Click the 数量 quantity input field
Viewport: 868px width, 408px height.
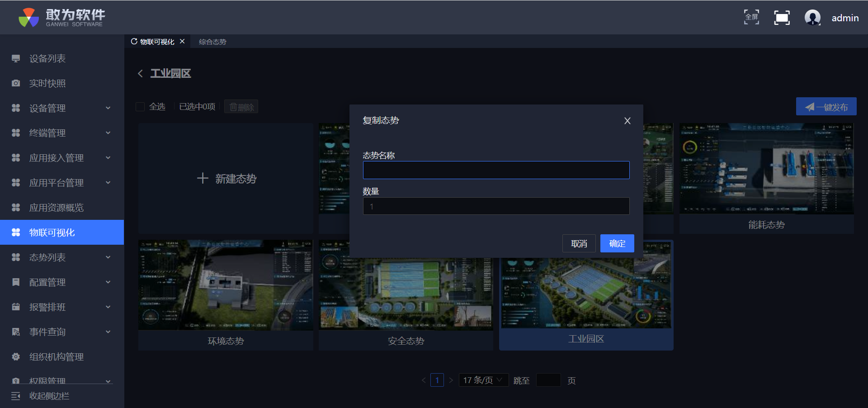pyautogui.click(x=496, y=206)
